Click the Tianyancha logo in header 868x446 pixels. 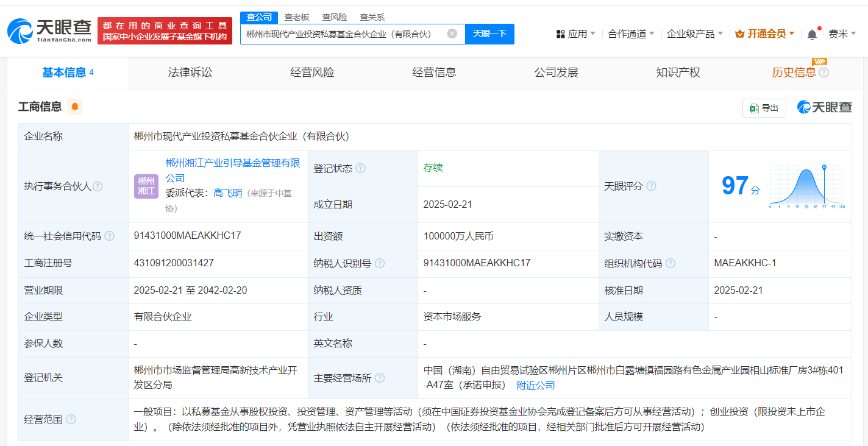tap(49, 30)
